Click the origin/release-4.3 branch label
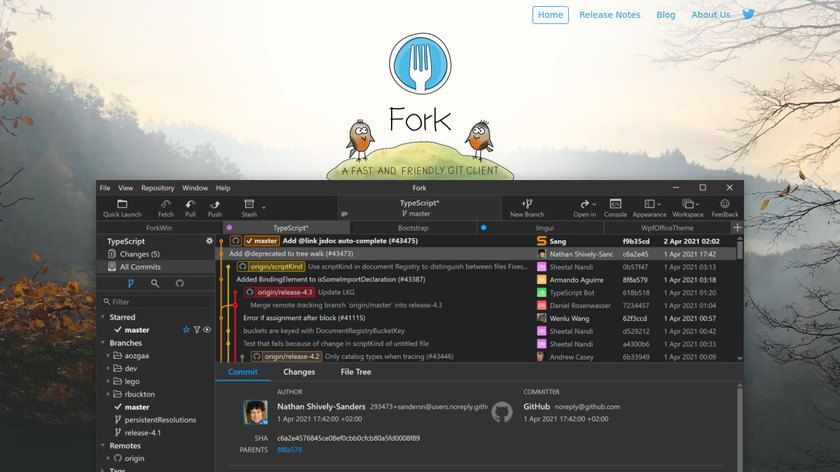840x472 pixels. point(279,293)
